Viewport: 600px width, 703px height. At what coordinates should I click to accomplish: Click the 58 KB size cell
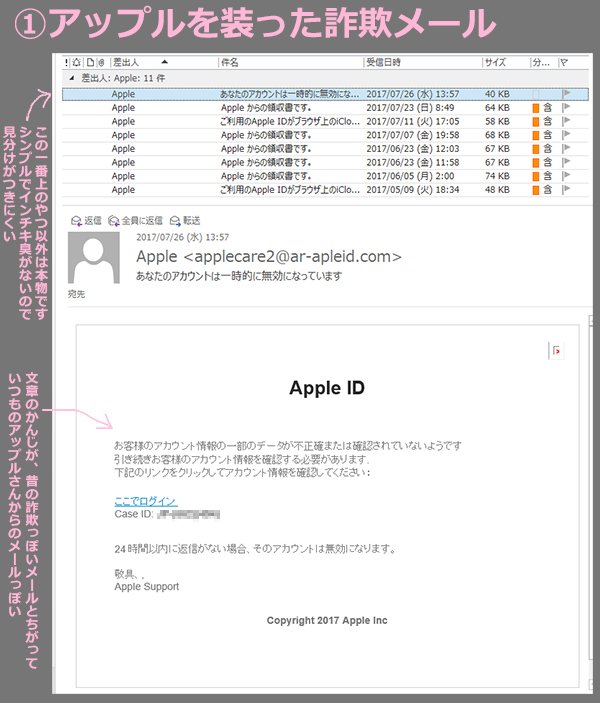click(x=497, y=122)
